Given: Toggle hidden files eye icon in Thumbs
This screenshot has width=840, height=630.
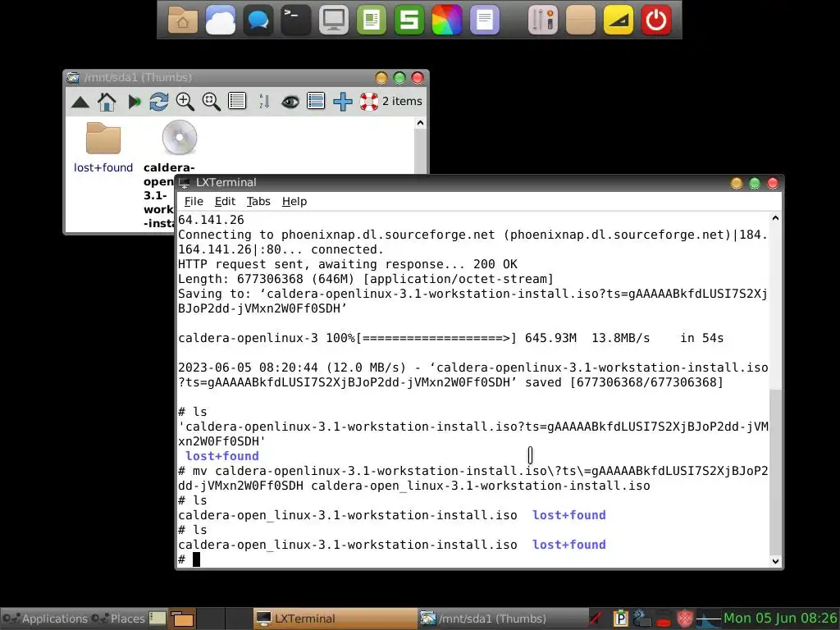Looking at the screenshot, I should tap(290, 101).
